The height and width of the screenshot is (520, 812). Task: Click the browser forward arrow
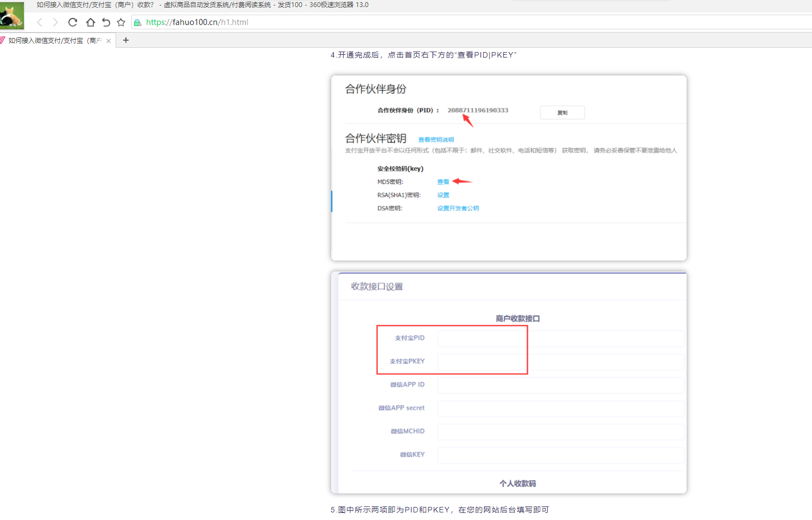coord(55,22)
